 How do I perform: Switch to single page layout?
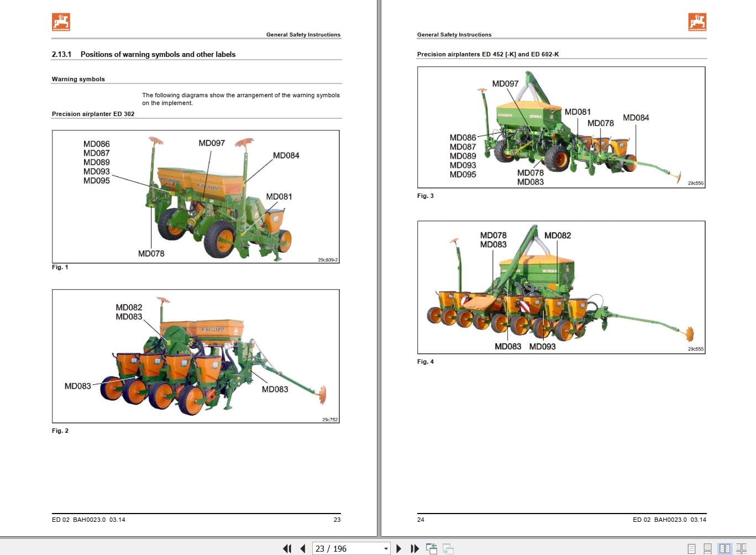pos(691,548)
